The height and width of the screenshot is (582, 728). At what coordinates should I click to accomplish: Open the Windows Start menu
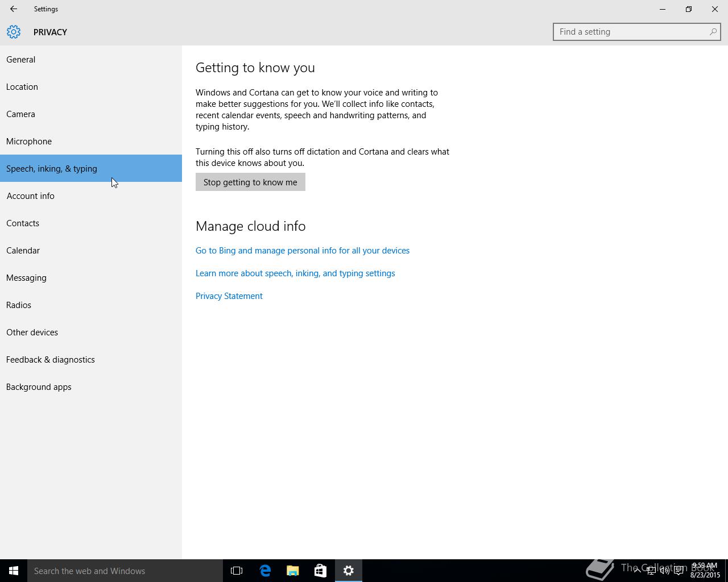point(14,571)
